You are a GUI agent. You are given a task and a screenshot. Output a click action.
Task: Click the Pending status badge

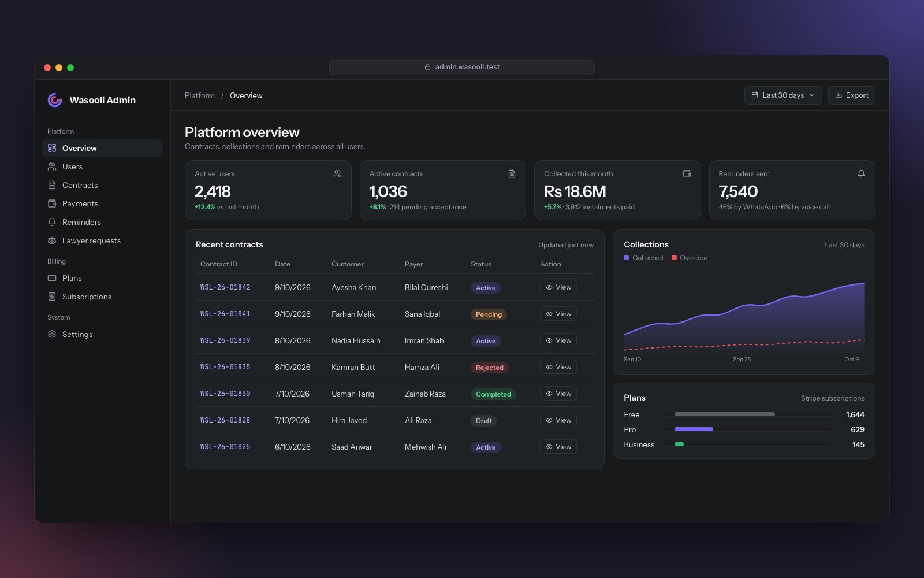489,314
